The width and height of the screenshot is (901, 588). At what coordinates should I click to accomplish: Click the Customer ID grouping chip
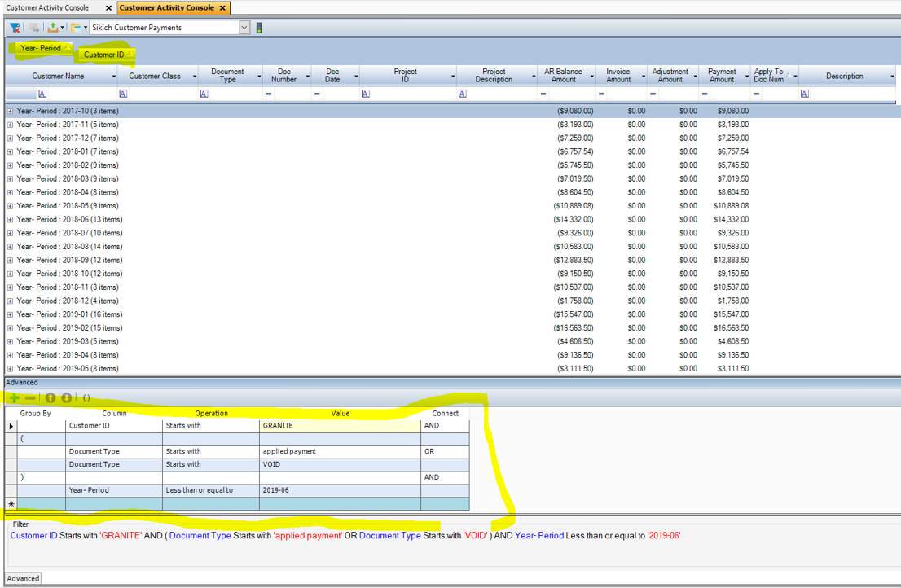(105, 55)
